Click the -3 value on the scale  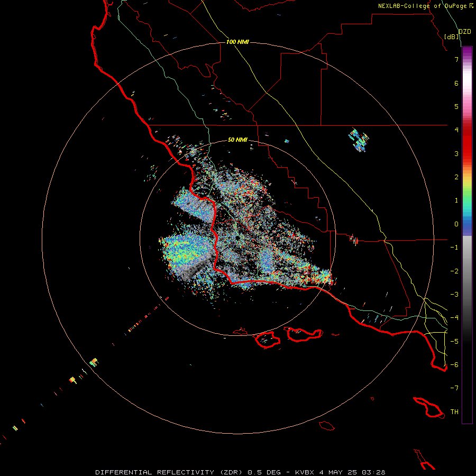point(454,295)
